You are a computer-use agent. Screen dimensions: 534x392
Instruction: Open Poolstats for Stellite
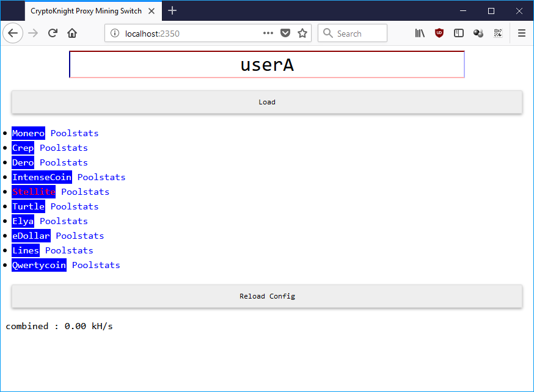click(85, 192)
